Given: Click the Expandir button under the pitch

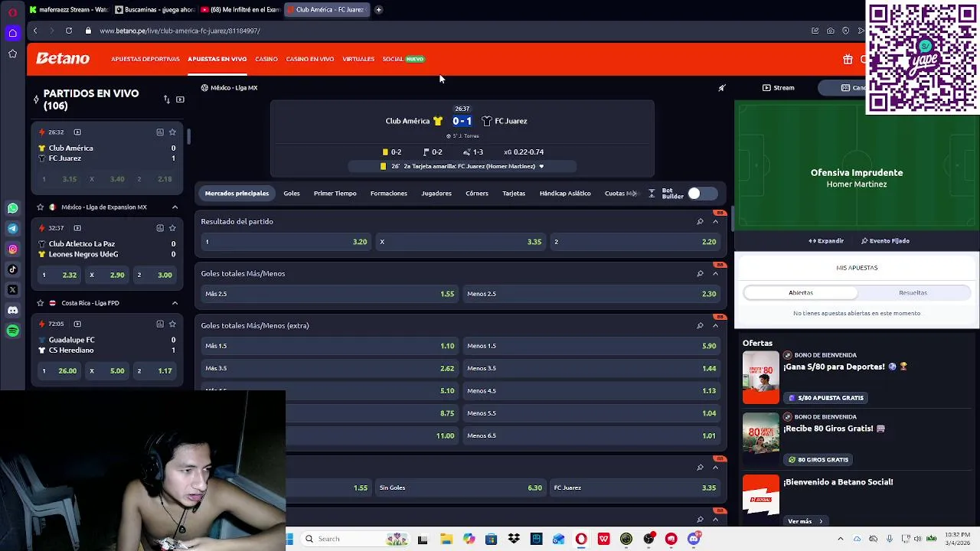Looking at the screenshot, I should [x=826, y=241].
